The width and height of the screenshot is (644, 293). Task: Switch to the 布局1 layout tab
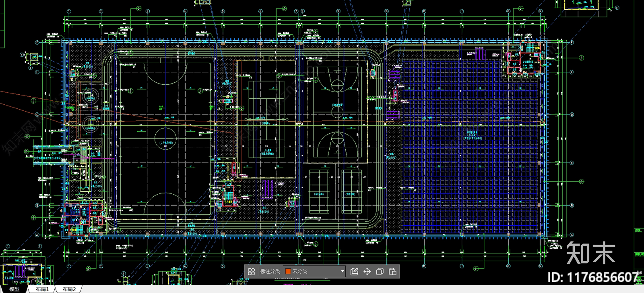click(x=42, y=289)
